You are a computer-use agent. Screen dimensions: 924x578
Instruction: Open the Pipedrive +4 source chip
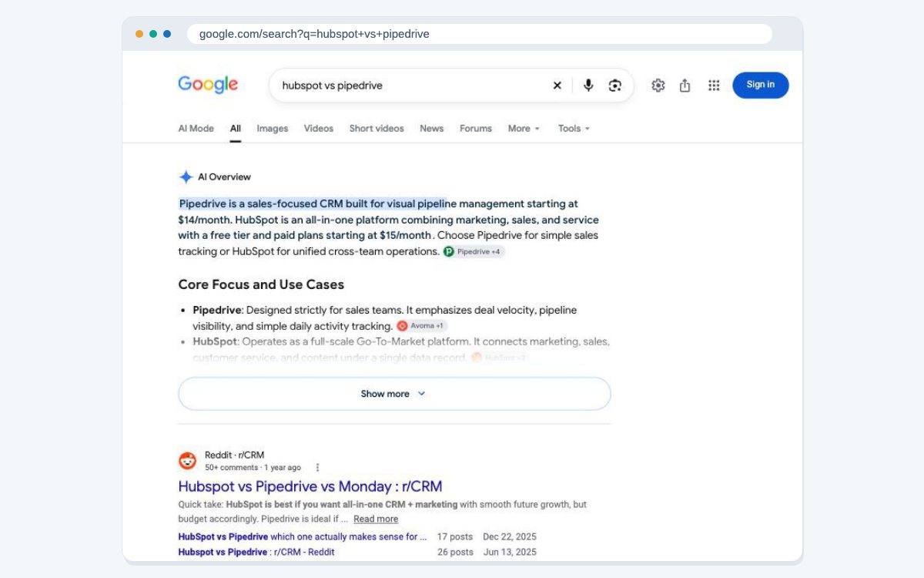pyautogui.click(x=474, y=251)
